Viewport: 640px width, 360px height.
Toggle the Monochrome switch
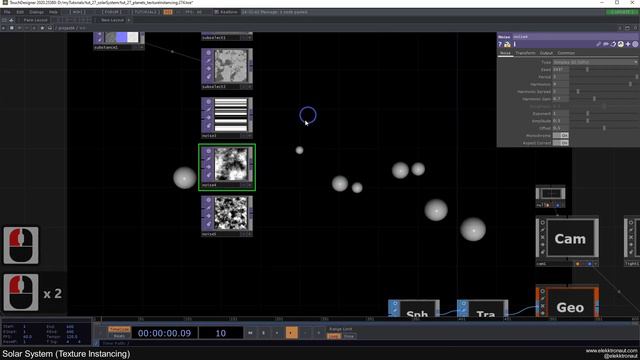560,136
